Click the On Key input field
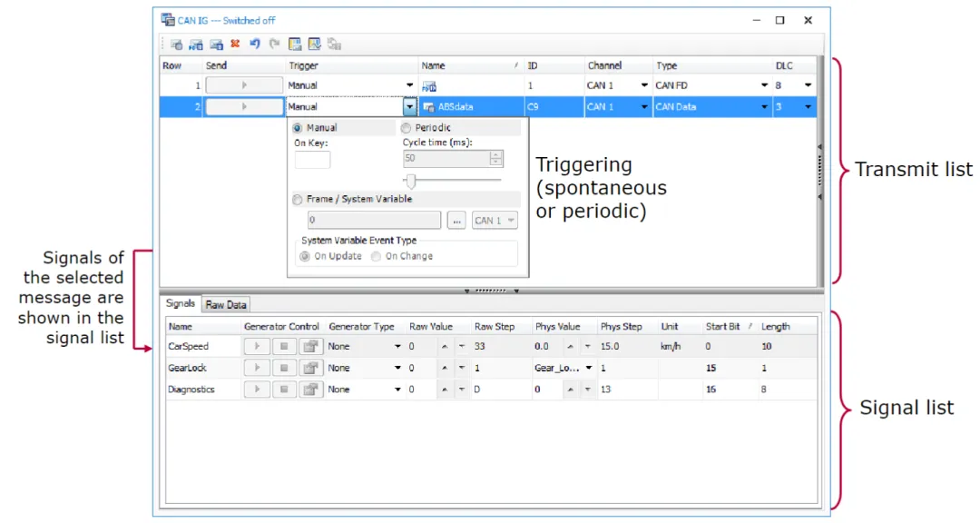 pyautogui.click(x=312, y=160)
